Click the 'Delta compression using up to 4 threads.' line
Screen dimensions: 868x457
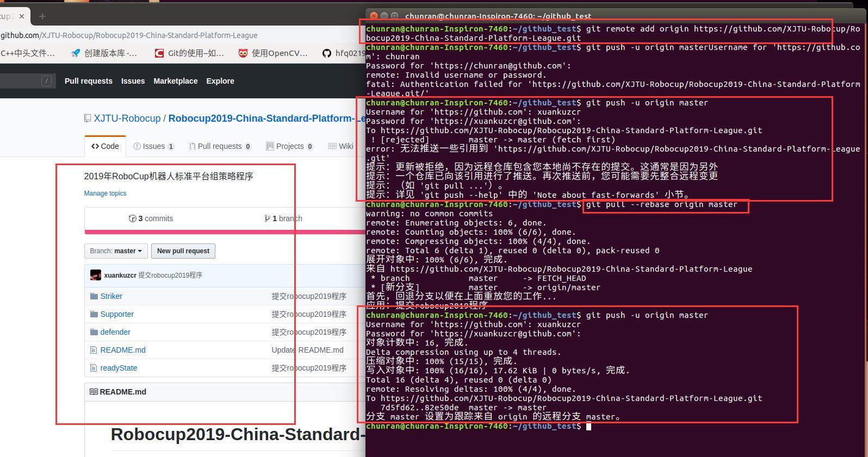tap(463, 352)
